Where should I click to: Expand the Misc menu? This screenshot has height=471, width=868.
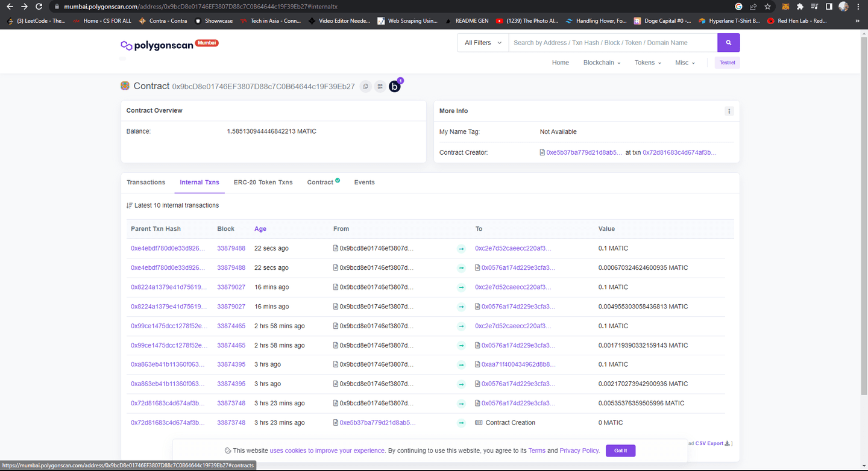tap(685, 63)
